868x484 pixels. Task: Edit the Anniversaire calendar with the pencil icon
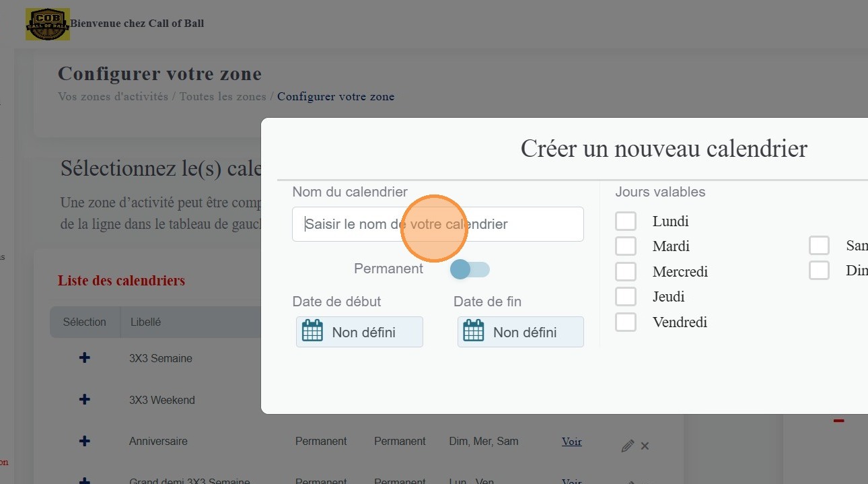pos(627,446)
